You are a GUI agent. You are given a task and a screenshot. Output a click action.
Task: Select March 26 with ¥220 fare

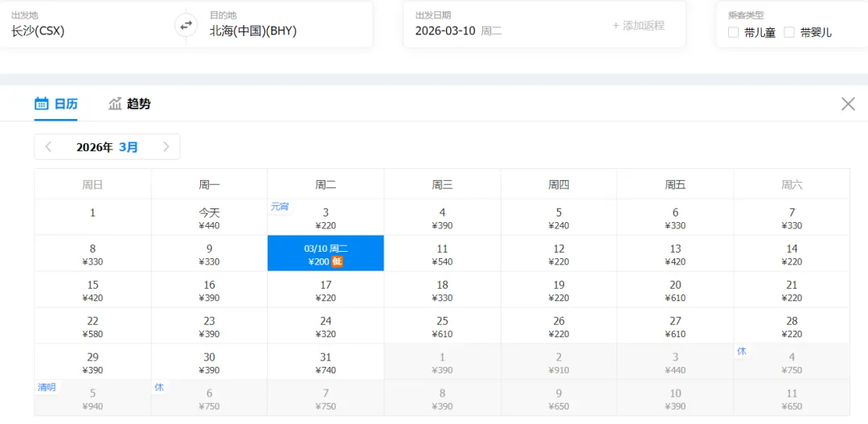(x=559, y=326)
